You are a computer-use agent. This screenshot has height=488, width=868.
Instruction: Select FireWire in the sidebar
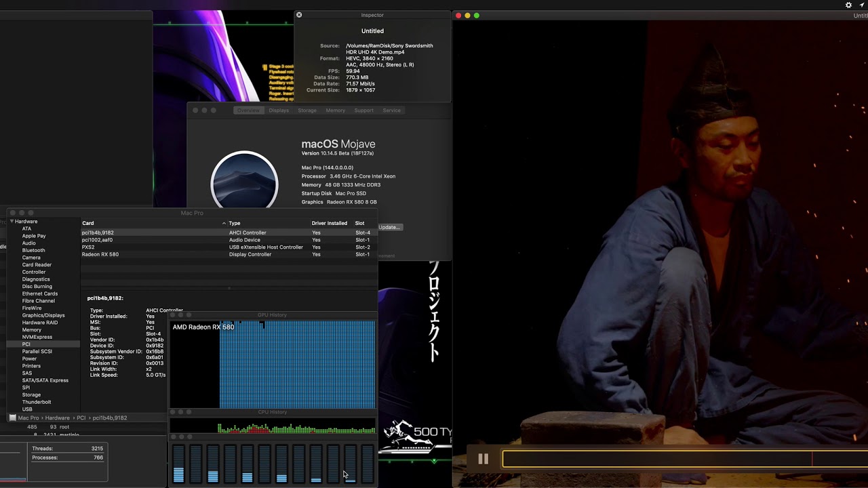32,308
